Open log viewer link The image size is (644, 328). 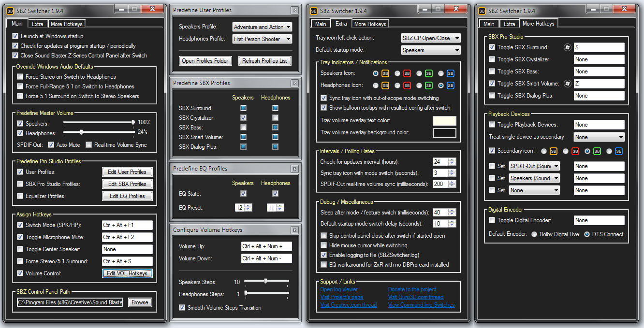339,289
